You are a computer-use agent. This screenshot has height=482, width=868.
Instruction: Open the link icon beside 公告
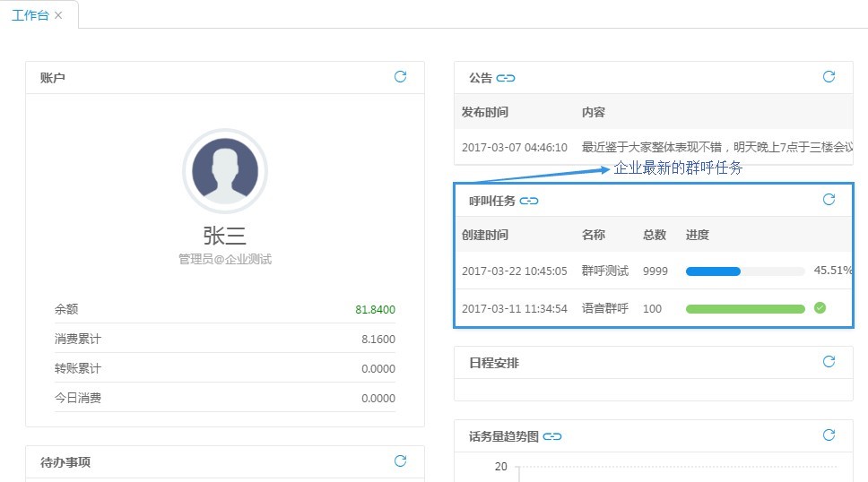[x=506, y=78]
